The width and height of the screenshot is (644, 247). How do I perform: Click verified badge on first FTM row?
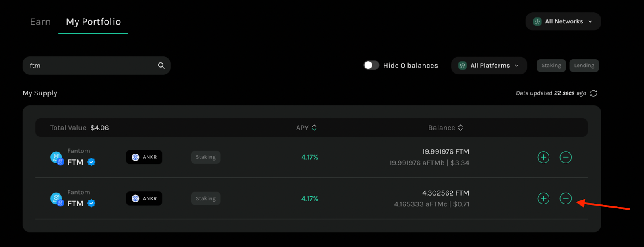tap(91, 162)
